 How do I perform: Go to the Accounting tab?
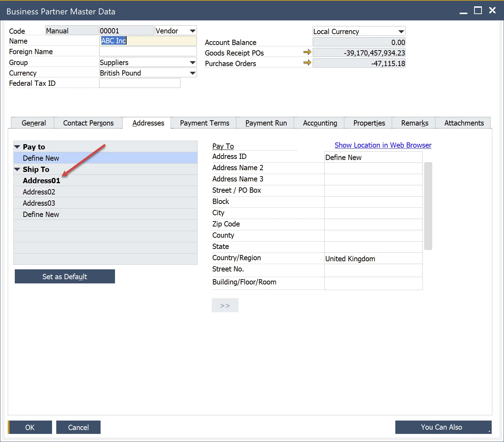pyautogui.click(x=320, y=123)
